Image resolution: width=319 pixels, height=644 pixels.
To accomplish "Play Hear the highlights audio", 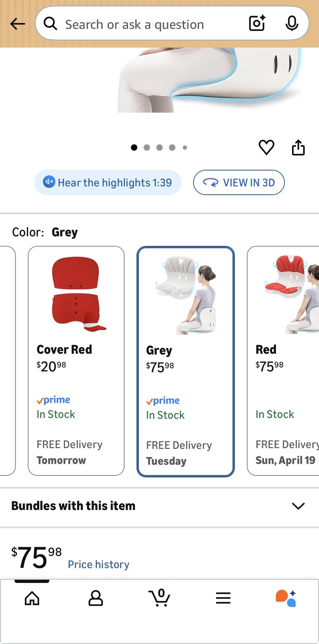I will click(x=107, y=182).
